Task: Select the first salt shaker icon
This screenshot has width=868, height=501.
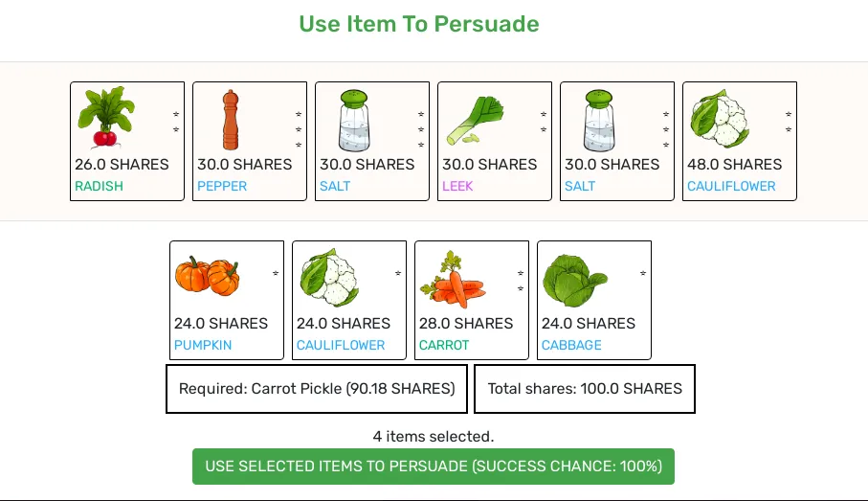Action: 354,121
